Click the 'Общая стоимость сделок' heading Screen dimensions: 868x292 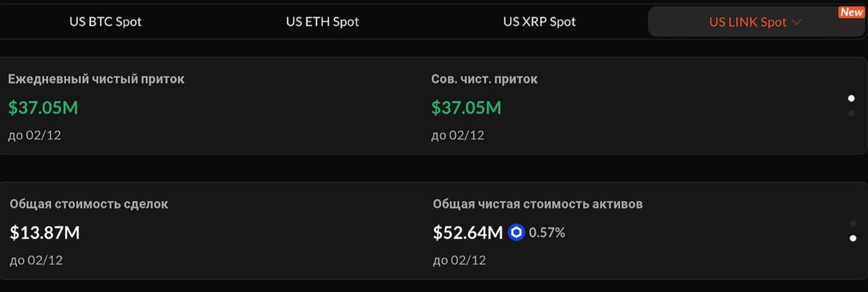click(x=89, y=204)
